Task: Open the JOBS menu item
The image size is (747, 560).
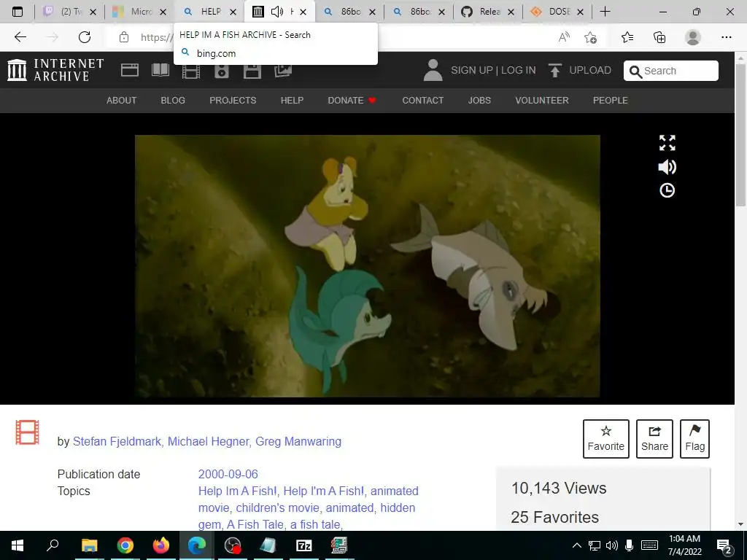Action: [479, 101]
